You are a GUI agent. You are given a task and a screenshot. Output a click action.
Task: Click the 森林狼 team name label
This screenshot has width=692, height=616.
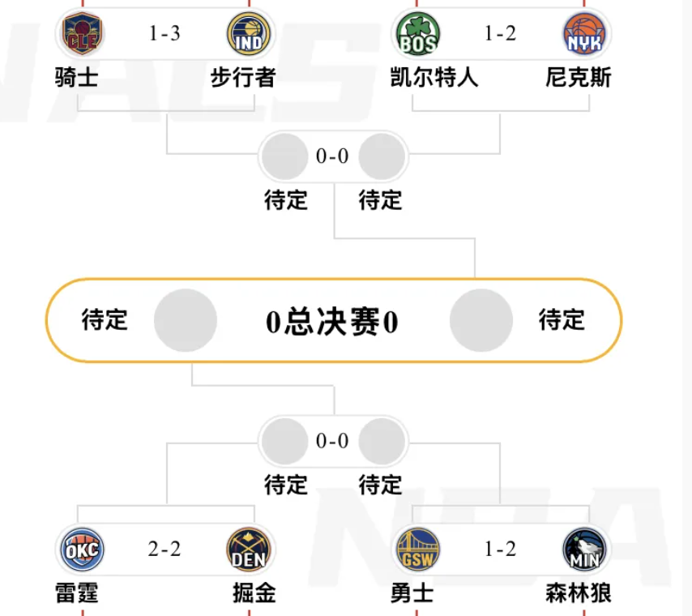(579, 593)
